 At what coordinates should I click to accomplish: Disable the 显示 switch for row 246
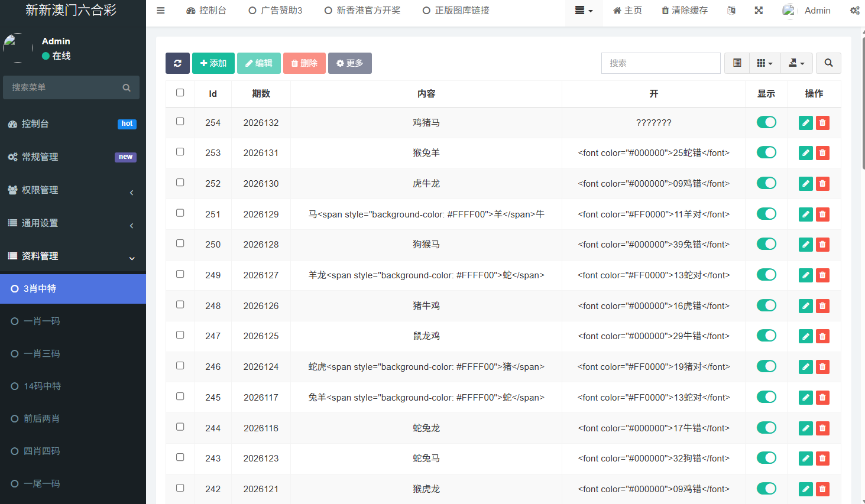(766, 366)
